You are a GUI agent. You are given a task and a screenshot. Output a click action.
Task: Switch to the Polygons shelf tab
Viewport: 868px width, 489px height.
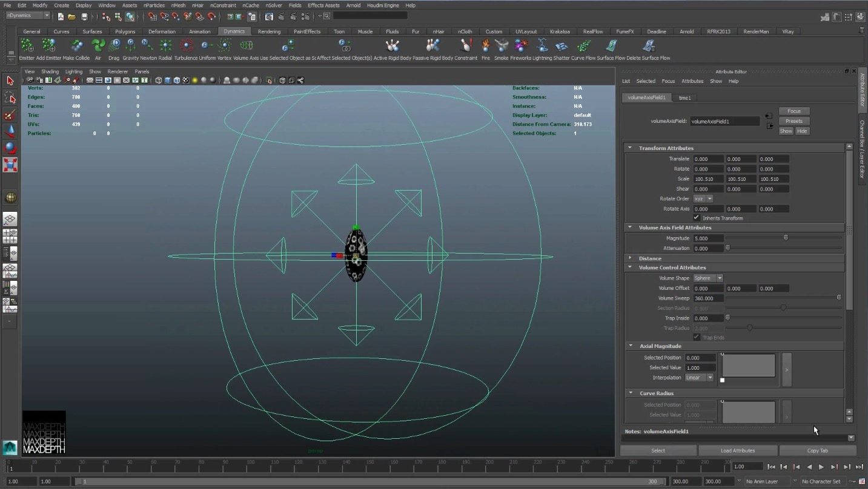tap(125, 31)
